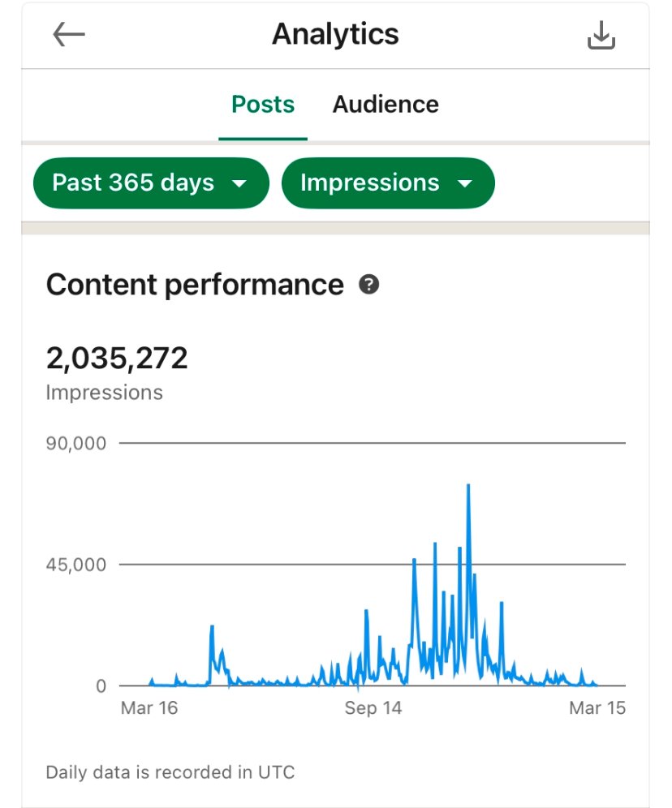Open Content performance help question mark

click(x=369, y=285)
